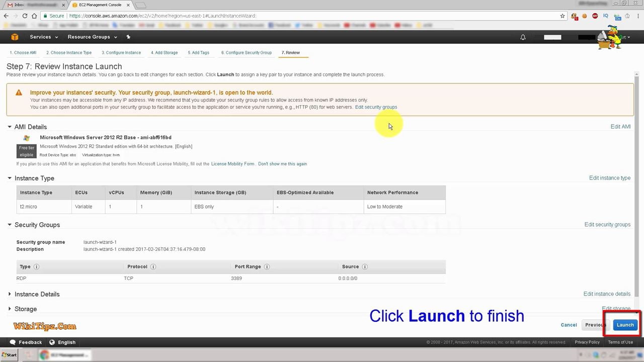The image size is (644, 362).
Task: Go to step 1. Choose AMI
Action: (x=23, y=53)
